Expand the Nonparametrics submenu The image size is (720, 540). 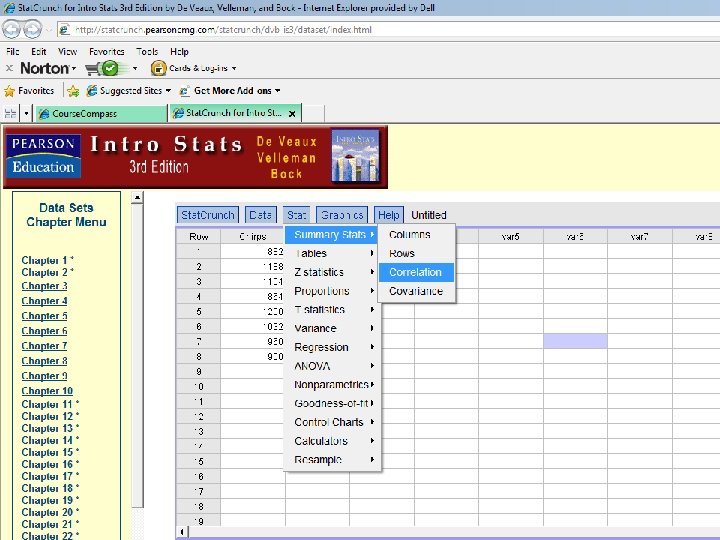click(x=332, y=385)
